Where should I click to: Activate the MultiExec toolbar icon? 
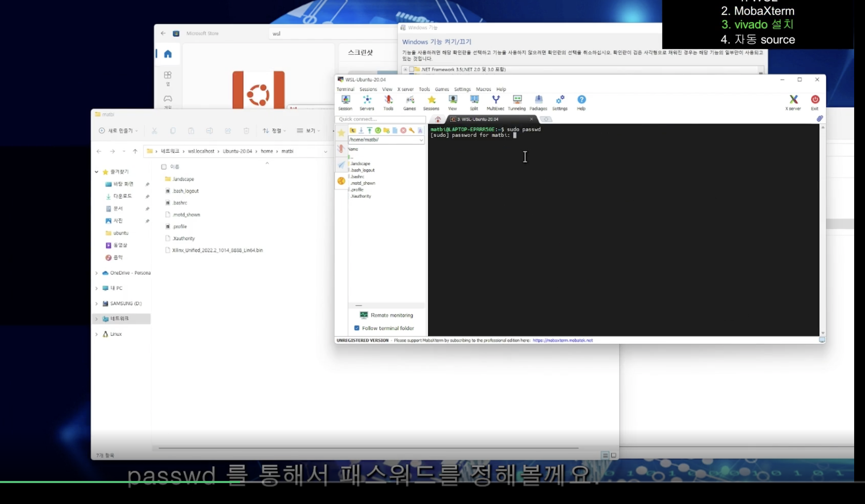[x=495, y=103]
